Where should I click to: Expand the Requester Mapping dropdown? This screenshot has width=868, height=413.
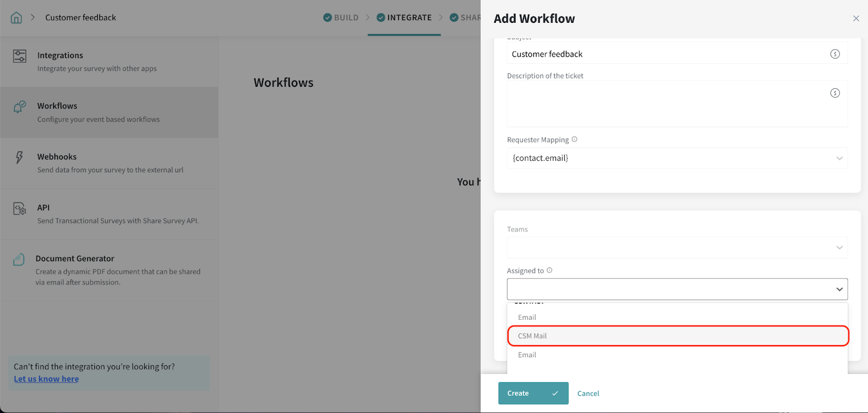click(839, 158)
